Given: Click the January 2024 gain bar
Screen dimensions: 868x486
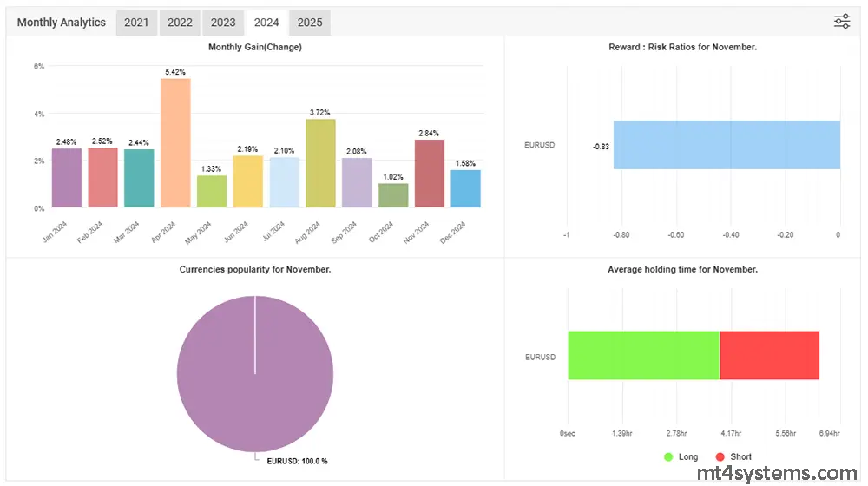Looking at the screenshot, I should [x=66, y=178].
